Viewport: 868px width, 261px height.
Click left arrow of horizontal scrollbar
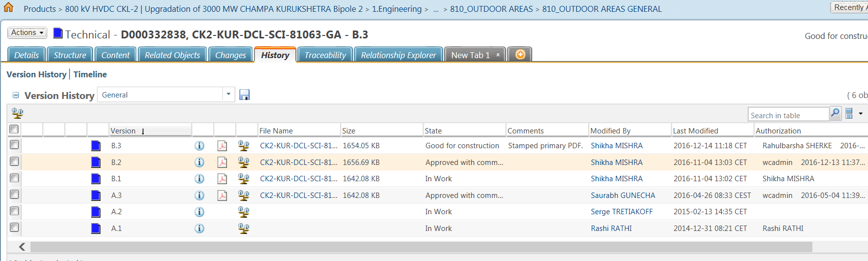coord(22,247)
